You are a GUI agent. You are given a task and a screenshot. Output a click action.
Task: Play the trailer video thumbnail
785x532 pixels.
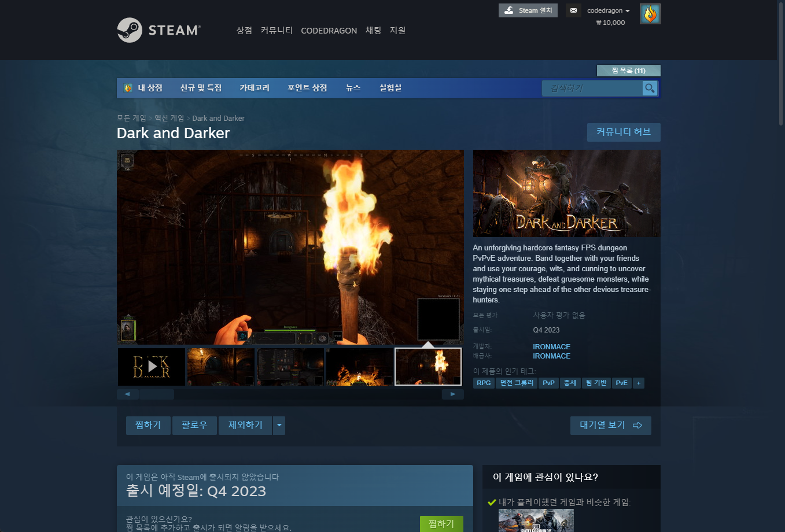click(x=152, y=367)
